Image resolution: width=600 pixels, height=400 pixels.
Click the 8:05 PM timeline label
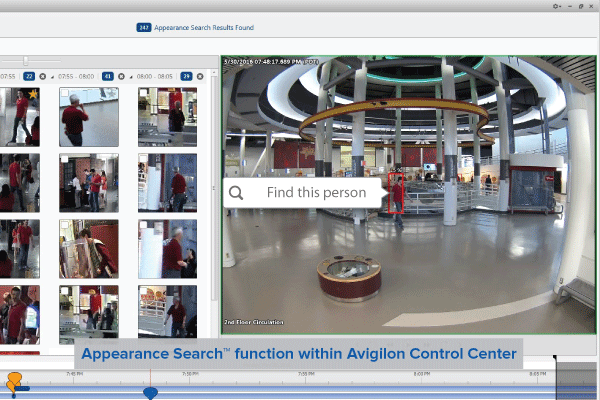538,374
